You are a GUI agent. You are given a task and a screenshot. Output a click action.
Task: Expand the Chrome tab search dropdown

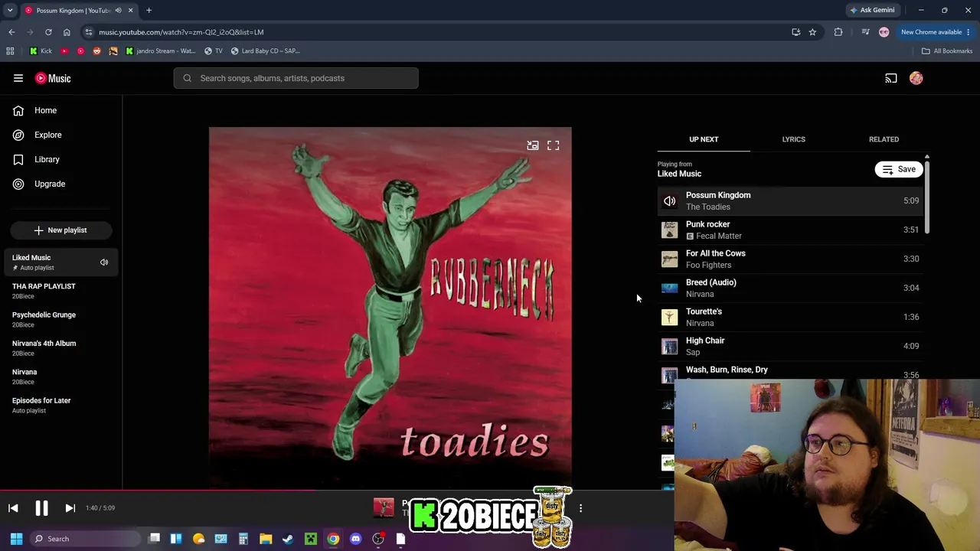(10, 10)
